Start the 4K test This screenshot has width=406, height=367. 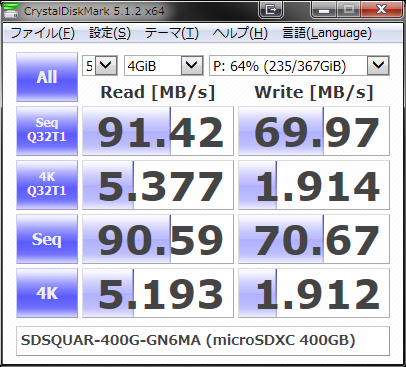[47, 293]
